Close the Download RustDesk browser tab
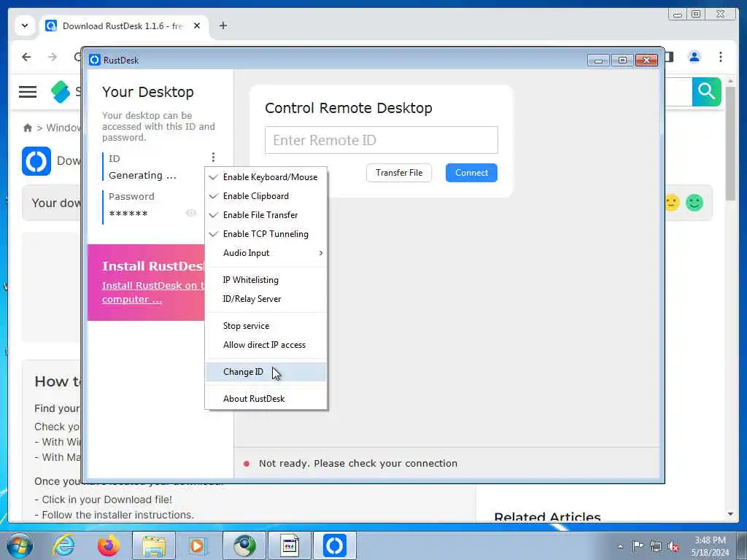The image size is (747, 560). pos(197,26)
